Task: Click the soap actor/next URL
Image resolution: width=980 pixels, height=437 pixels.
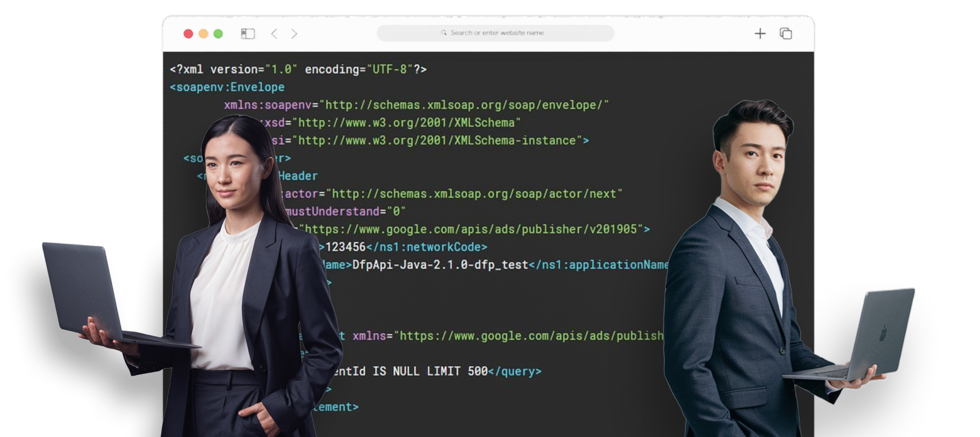Action: 474,194
